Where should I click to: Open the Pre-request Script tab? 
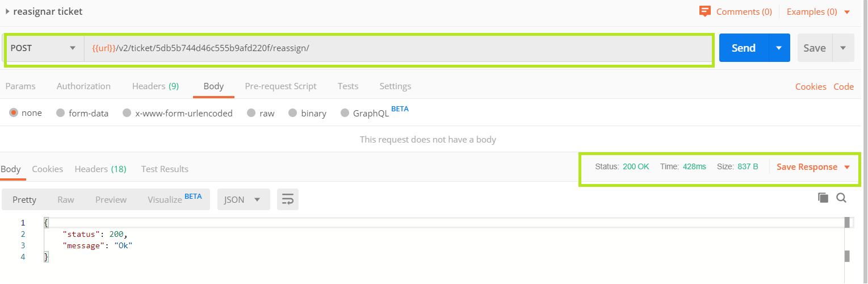[280, 86]
